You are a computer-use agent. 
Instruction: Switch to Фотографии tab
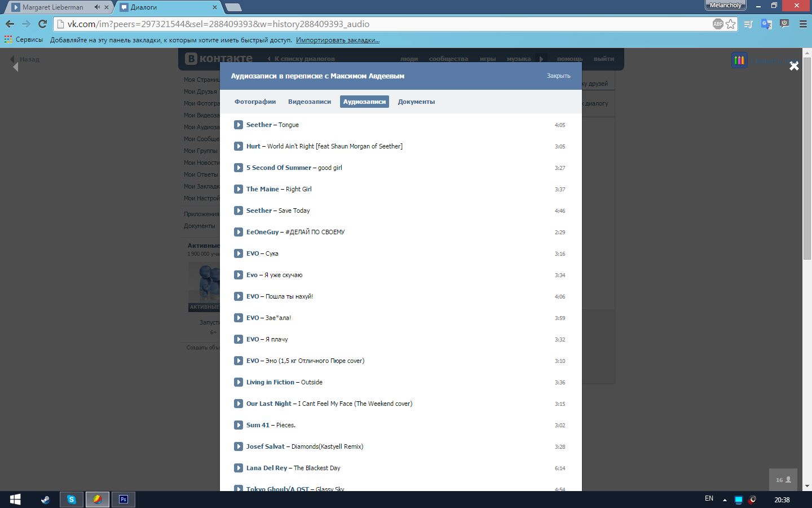click(255, 102)
